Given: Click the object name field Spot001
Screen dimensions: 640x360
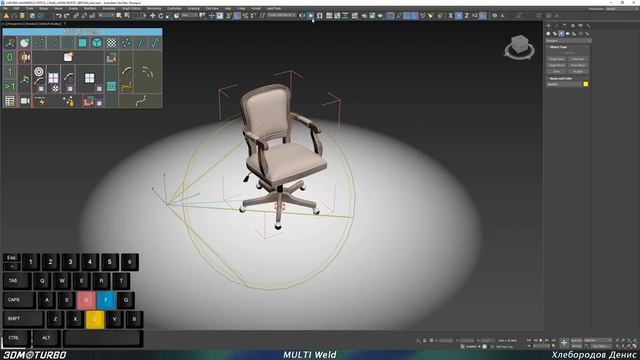Looking at the screenshot, I should pos(564,84).
